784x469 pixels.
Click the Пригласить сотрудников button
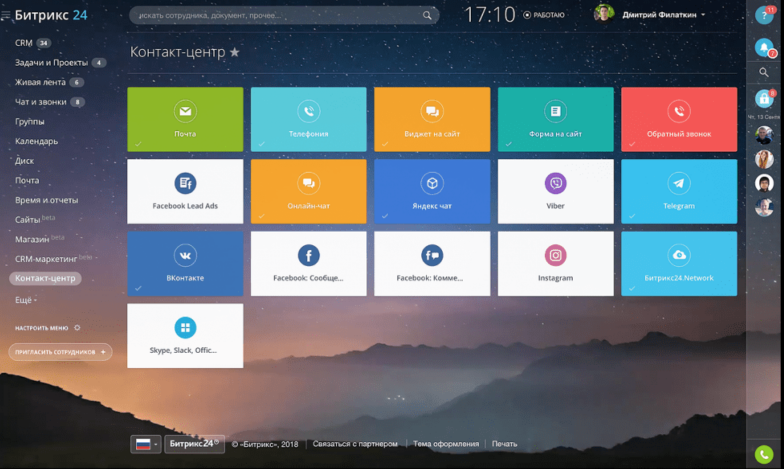(60, 352)
